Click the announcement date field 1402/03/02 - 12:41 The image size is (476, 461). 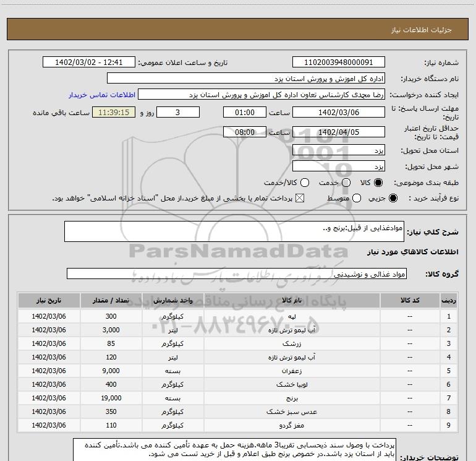(x=88, y=62)
